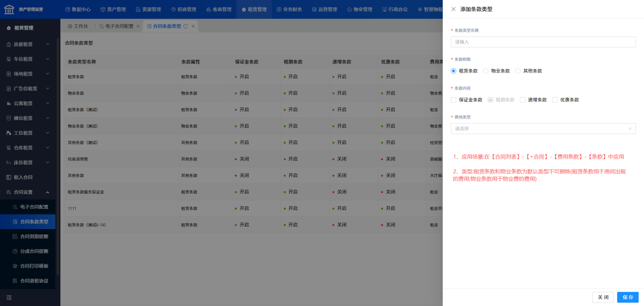644x306 pixels.
Task: Open the 费用类型 dropdown
Action: coord(543,129)
